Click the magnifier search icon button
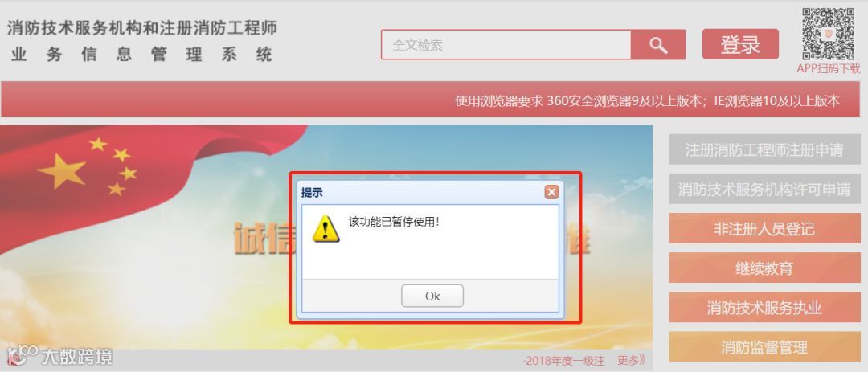The image size is (868, 372). click(x=658, y=45)
